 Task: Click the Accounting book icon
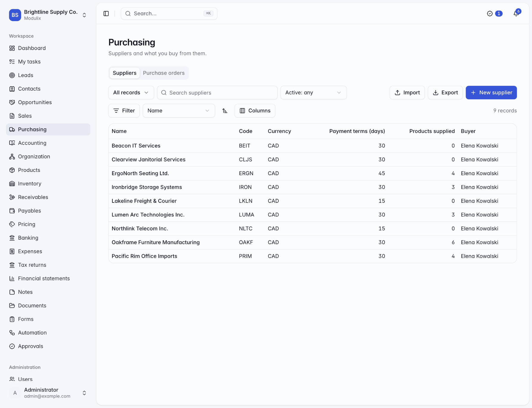coord(12,143)
